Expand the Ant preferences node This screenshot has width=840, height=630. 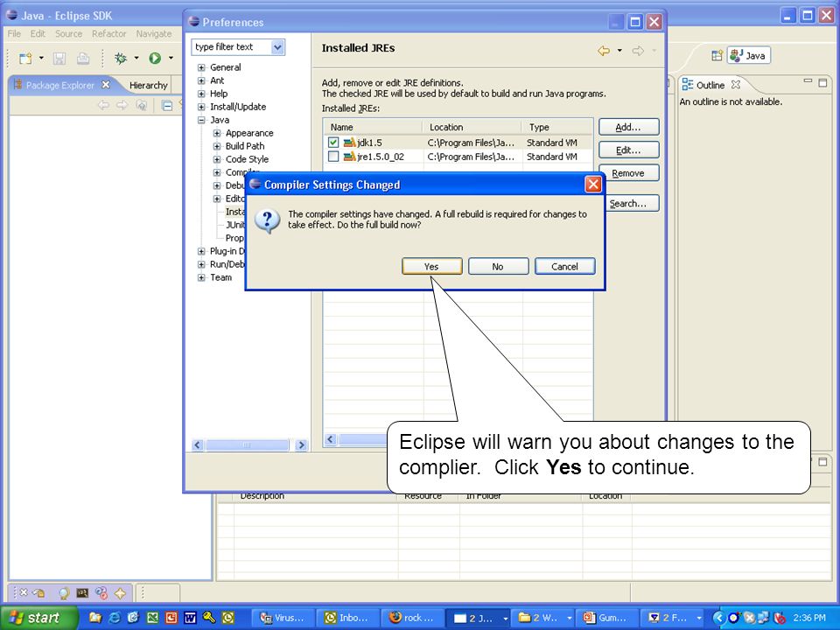201,80
